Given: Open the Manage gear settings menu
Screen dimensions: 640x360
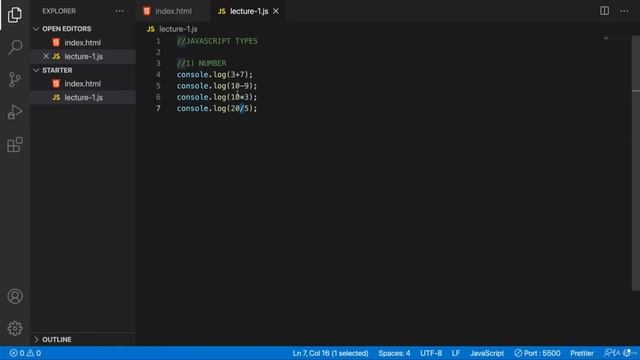Looking at the screenshot, I should pos(15,328).
